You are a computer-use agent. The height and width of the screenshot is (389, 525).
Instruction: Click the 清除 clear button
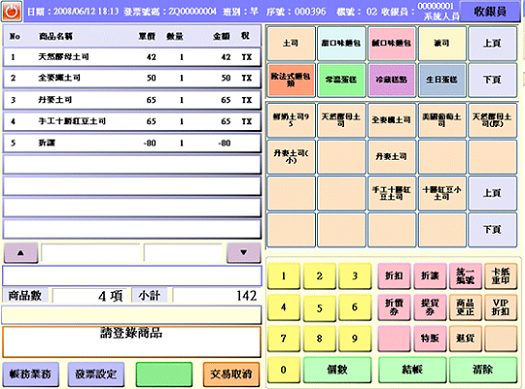coord(483,370)
